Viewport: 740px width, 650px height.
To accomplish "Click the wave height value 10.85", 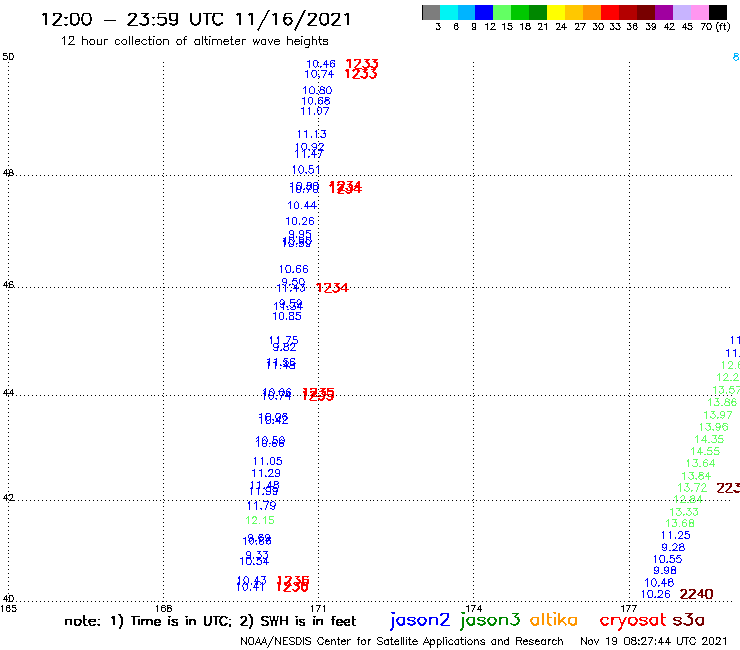I will tap(287, 316).
